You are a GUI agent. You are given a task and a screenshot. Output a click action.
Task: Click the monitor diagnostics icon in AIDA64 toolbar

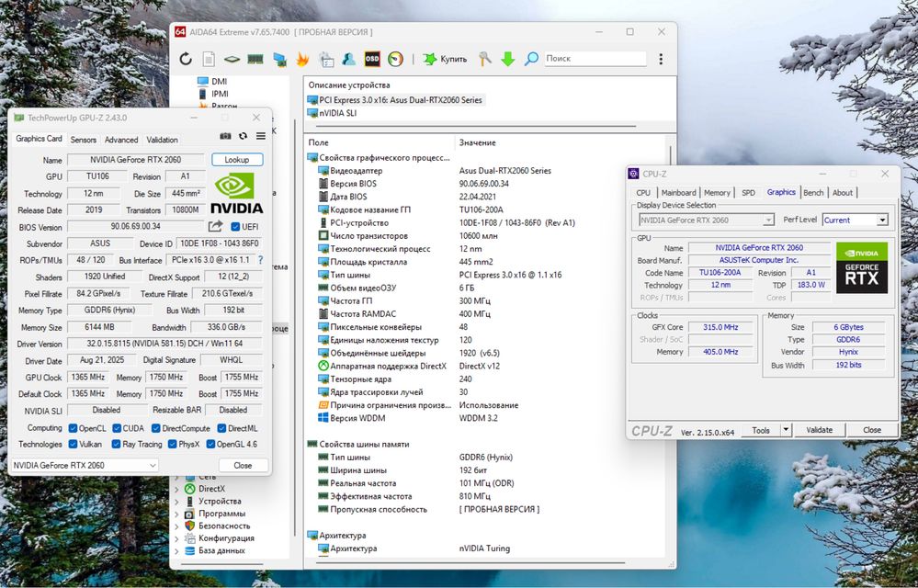pyautogui.click(x=279, y=59)
